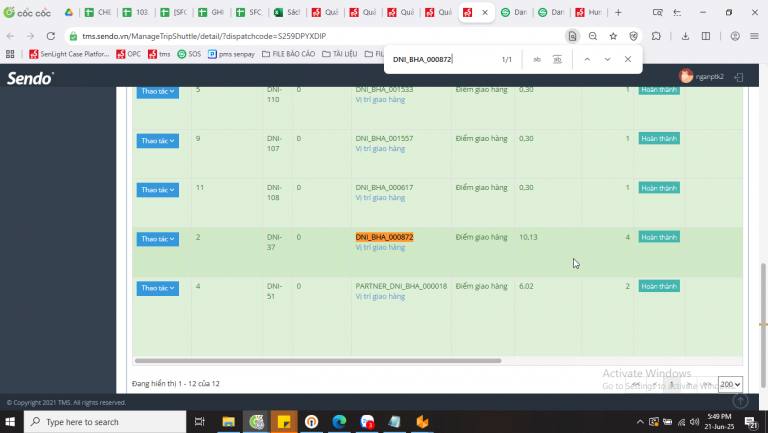Screen dimensions: 768x433
Task: Open the Windows notification center
Action: [x=751, y=422]
